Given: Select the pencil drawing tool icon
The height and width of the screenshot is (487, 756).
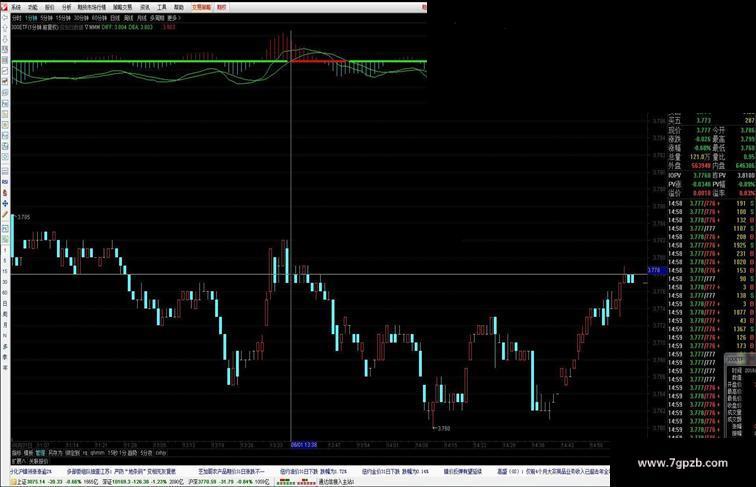Looking at the screenshot, I should pyautogui.click(x=5, y=214).
